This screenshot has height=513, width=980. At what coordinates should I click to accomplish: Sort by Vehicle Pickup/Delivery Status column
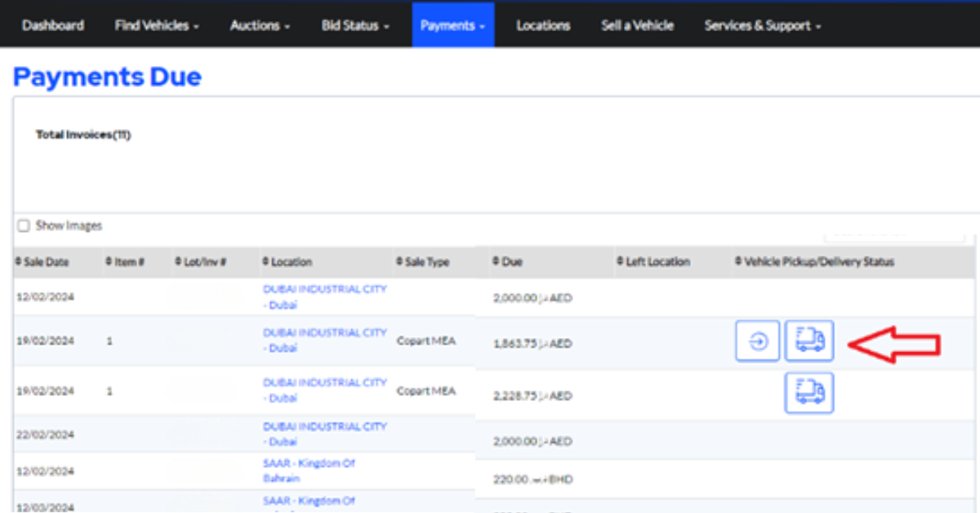click(814, 262)
